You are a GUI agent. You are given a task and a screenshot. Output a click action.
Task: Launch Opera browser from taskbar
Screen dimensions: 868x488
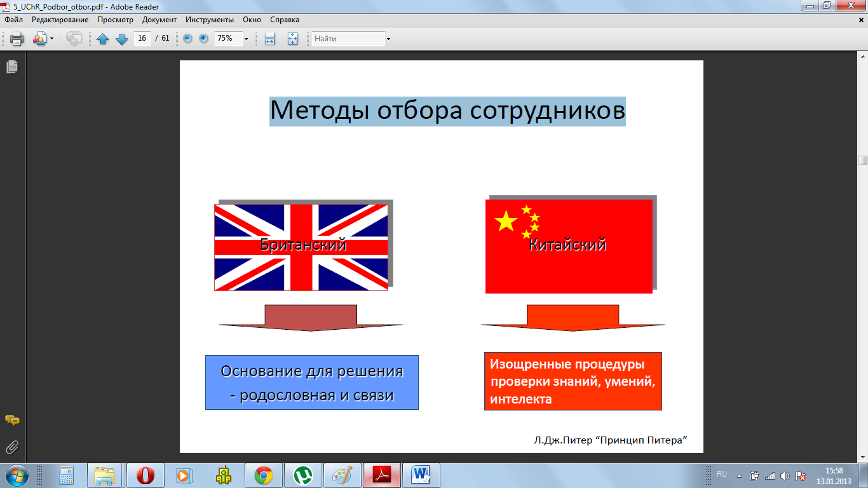(146, 475)
